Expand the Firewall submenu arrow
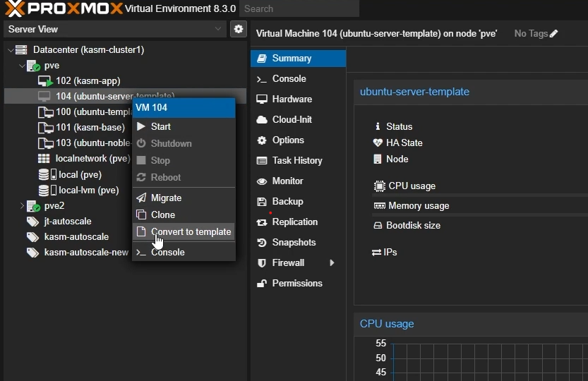 [332, 263]
